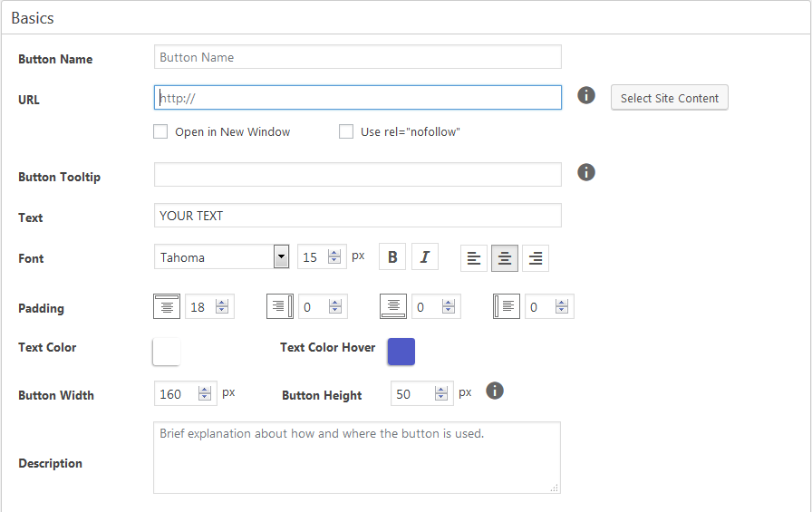The width and height of the screenshot is (812, 512).
Task: Toggle italic font formatting
Action: 425,257
